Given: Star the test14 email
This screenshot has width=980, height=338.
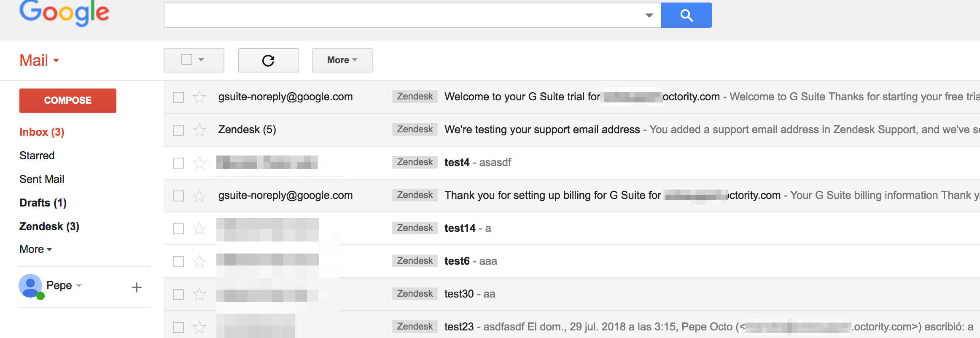Looking at the screenshot, I should click(199, 229).
